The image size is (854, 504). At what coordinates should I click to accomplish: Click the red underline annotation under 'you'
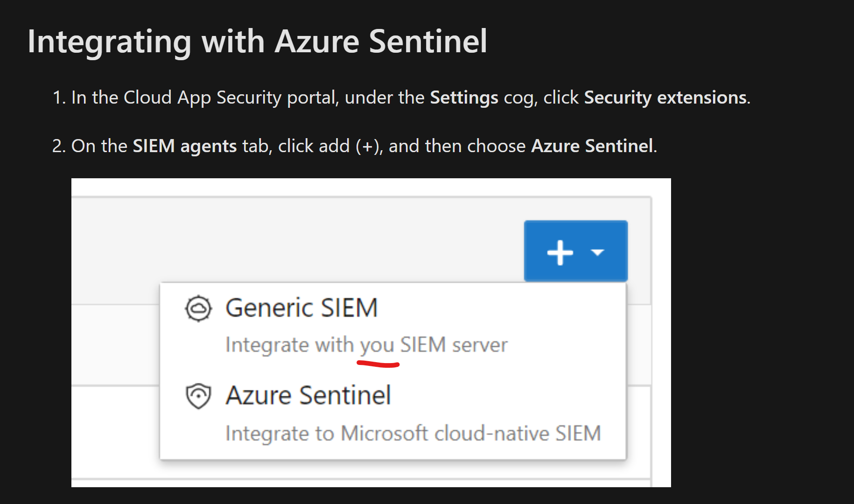point(378,363)
